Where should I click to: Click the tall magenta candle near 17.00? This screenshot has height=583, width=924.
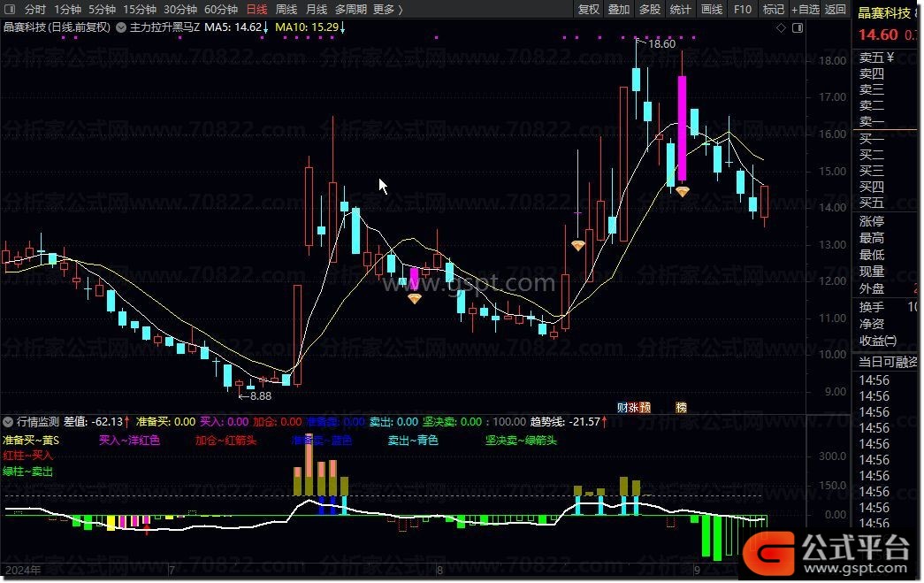click(682, 128)
